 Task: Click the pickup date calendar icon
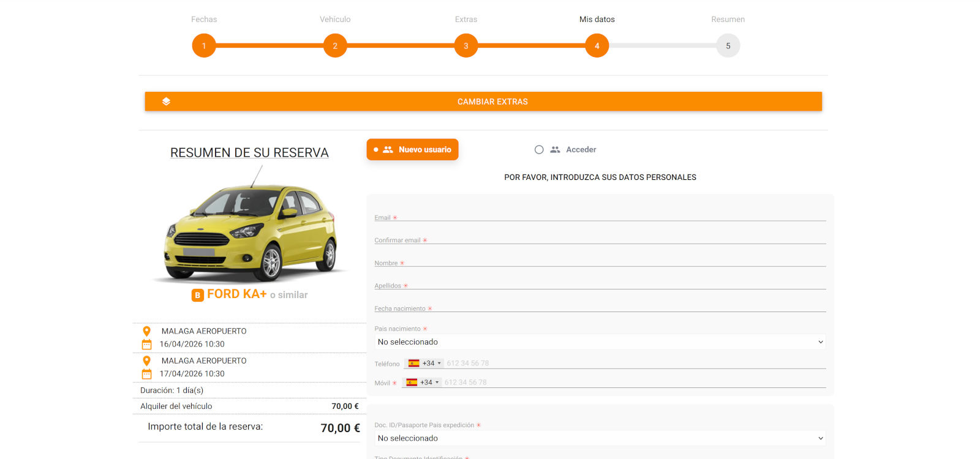(147, 345)
